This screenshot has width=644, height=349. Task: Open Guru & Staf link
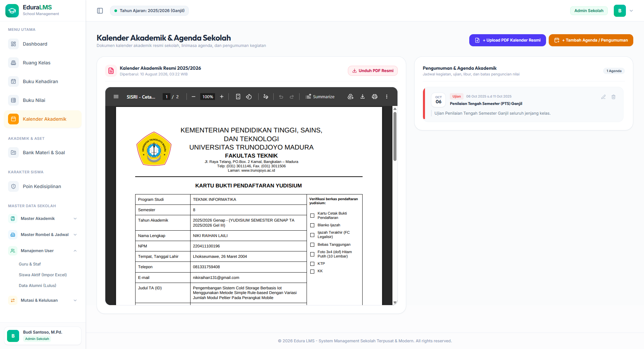pyautogui.click(x=30, y=264)
